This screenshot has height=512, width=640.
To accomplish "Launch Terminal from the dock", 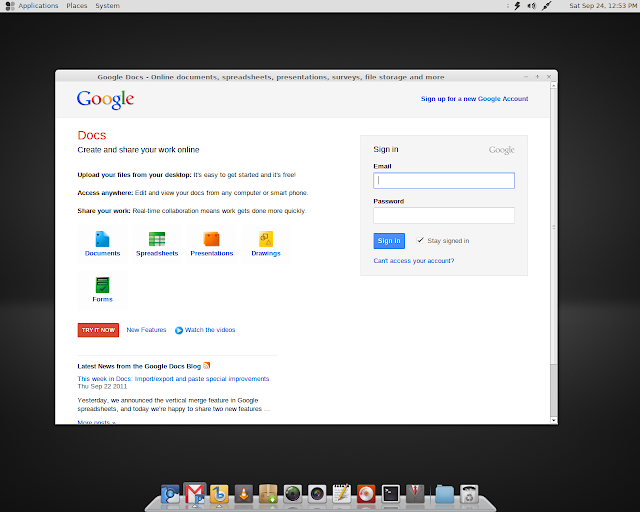I will [391, 494].
